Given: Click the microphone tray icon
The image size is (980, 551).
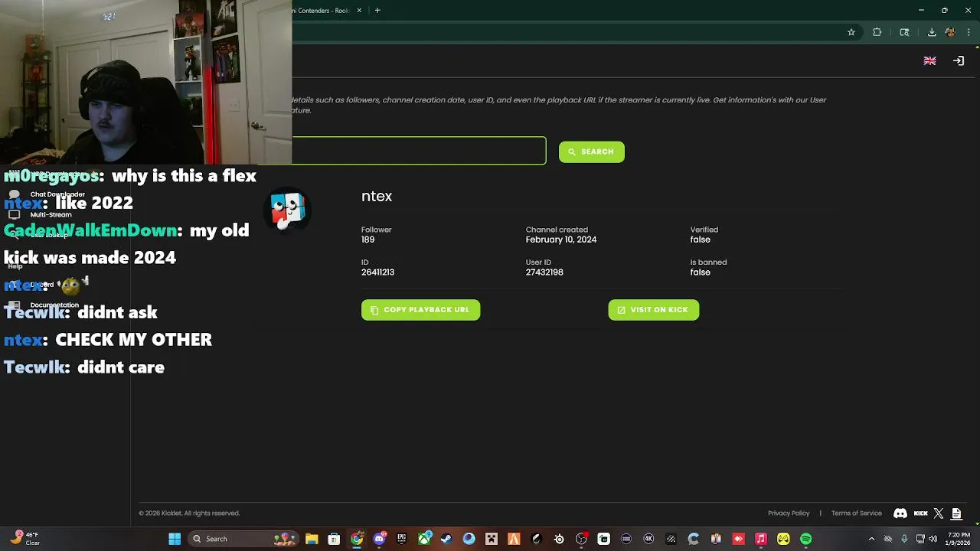Looking at the screenshot, I should (x=904, y=539).
